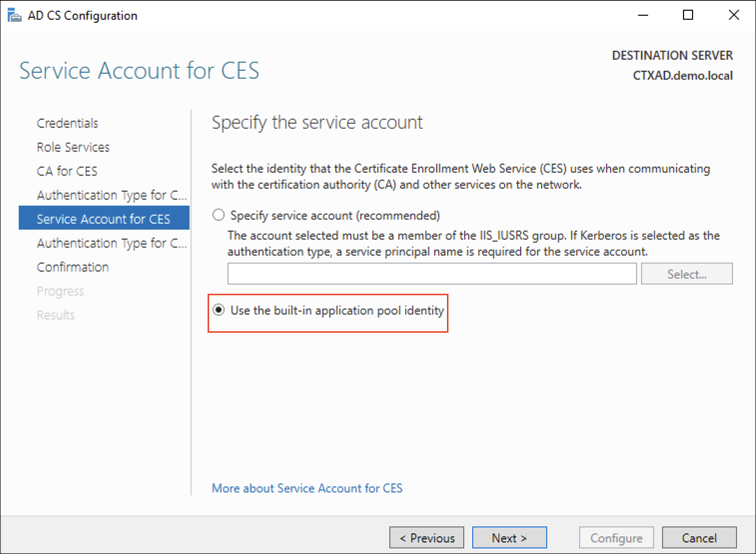Jump to the CA for CES step
756x554 pixels.
coord(67,171)
